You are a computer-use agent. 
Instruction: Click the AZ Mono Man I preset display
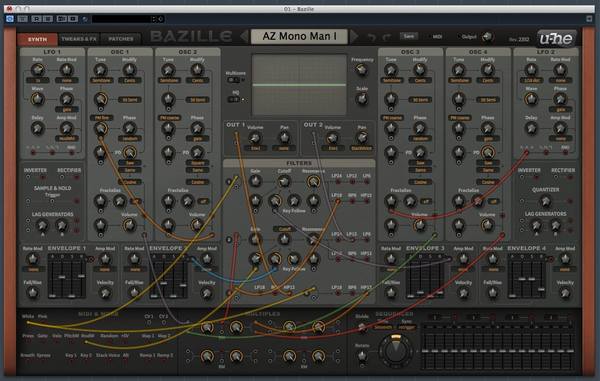(299, 37)
